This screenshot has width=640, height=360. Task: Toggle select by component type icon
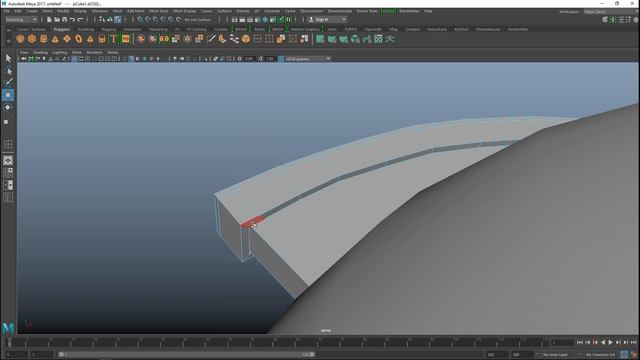click(118, 19)
